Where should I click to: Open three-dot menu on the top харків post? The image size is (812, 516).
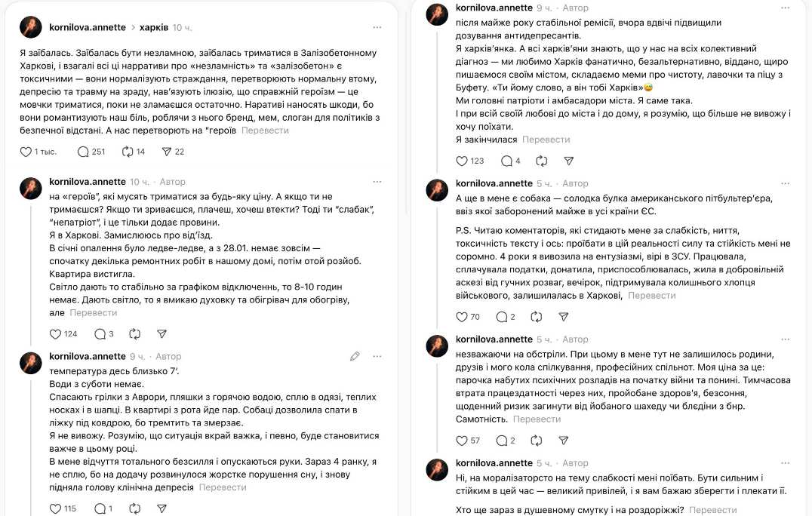click(x=377, y=27)
